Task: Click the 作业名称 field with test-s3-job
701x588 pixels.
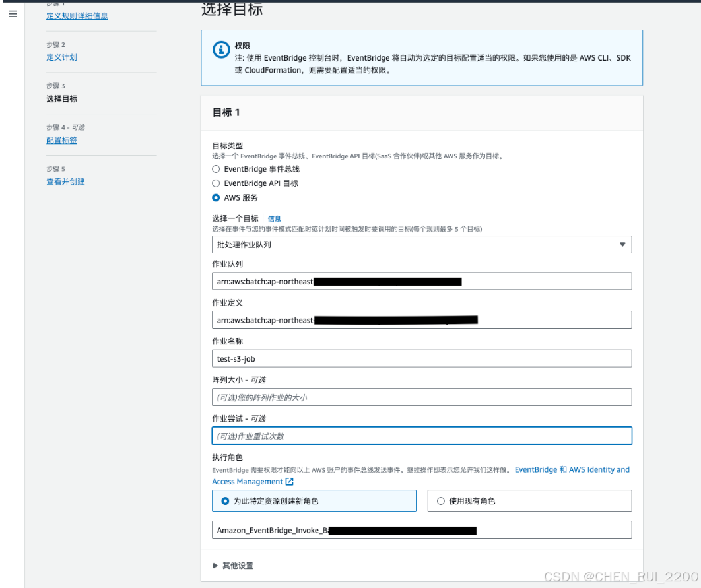Action: [x=422, y=358]
